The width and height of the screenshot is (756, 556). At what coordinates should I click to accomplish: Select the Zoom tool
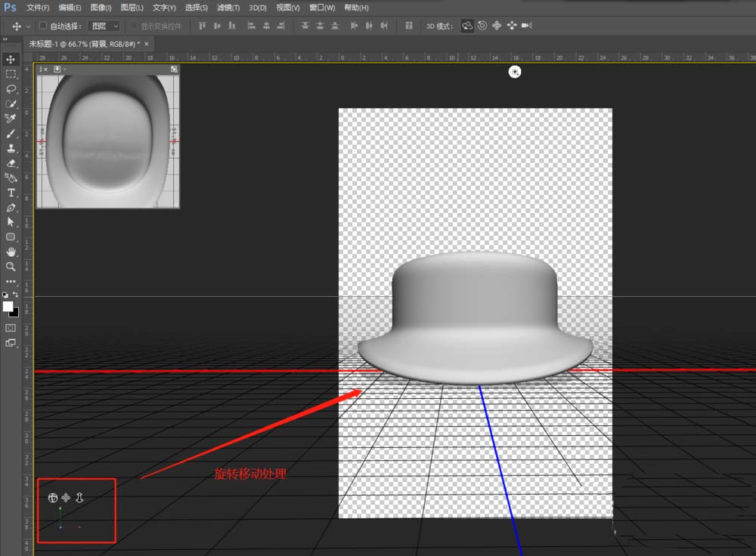(11, 266)
